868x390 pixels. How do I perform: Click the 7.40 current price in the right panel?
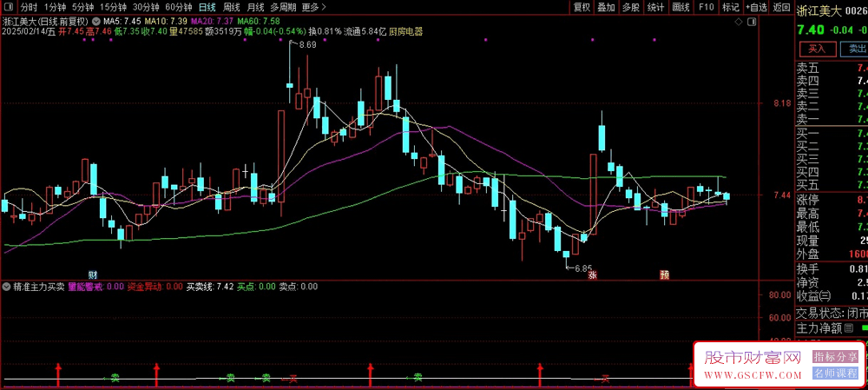coord(809,30)
